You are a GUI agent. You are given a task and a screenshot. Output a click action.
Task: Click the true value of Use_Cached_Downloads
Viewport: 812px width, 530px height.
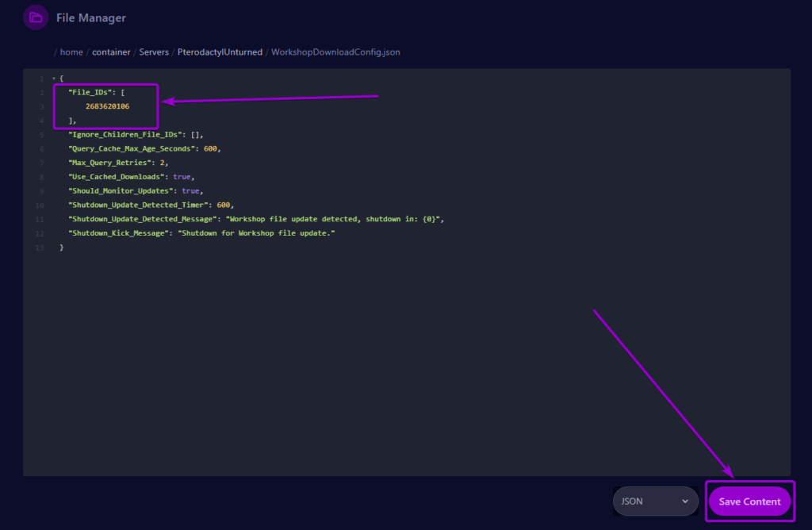pyautogui.click(x=182, y=177)
